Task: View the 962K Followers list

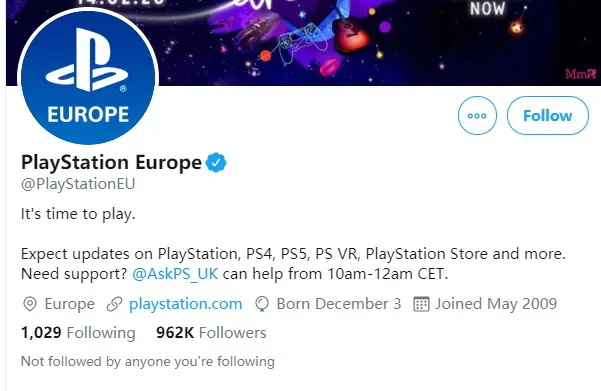Action: click(211, 333)
